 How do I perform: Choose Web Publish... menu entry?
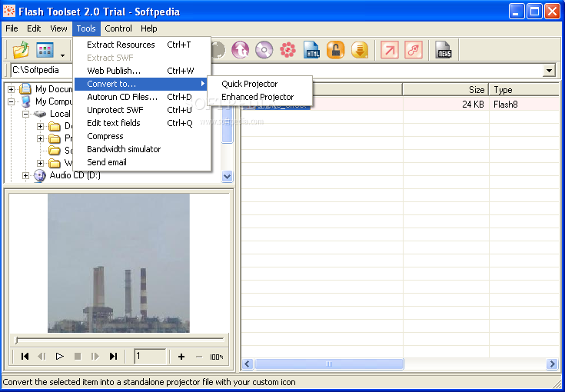coord(142,71)
